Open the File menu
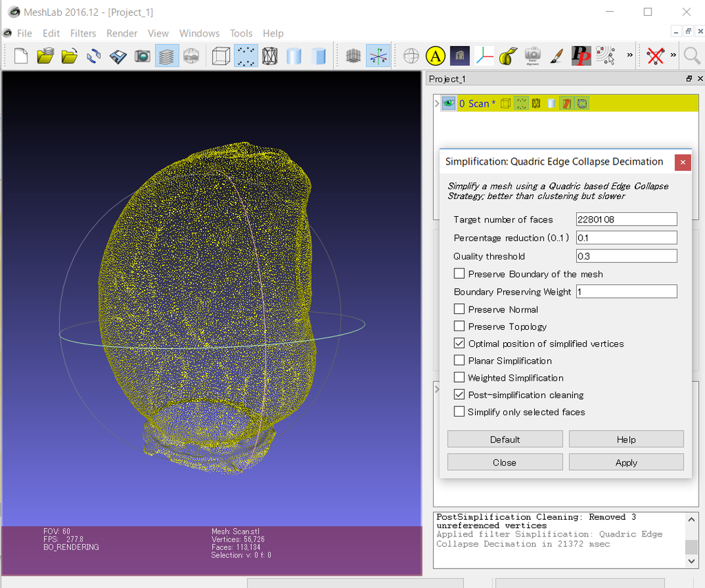The width and height of the screenshot is (705, 588). point(24,33)
